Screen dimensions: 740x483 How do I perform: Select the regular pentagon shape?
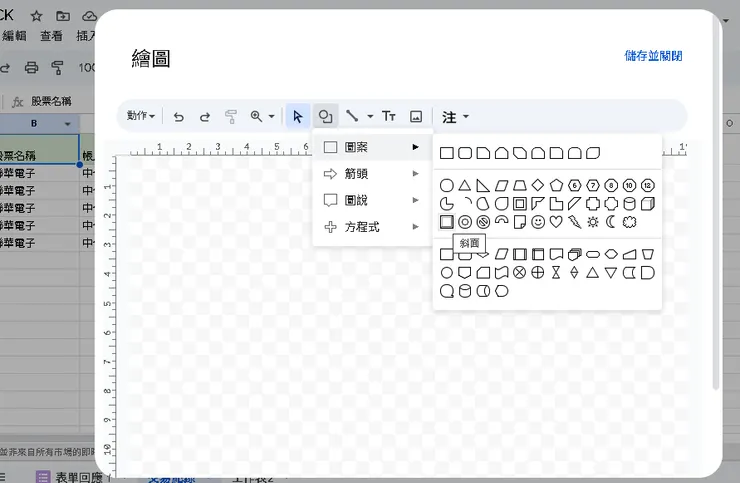556,186
